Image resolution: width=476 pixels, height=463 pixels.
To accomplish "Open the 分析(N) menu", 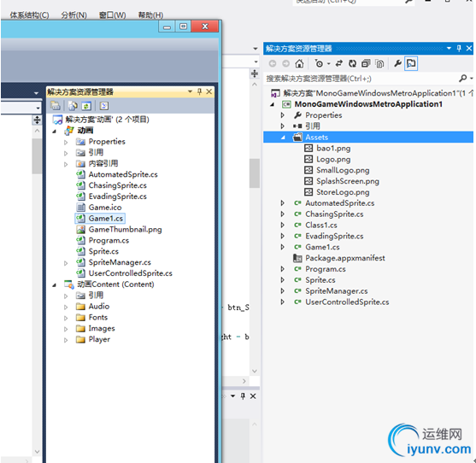I will point(73,15).
